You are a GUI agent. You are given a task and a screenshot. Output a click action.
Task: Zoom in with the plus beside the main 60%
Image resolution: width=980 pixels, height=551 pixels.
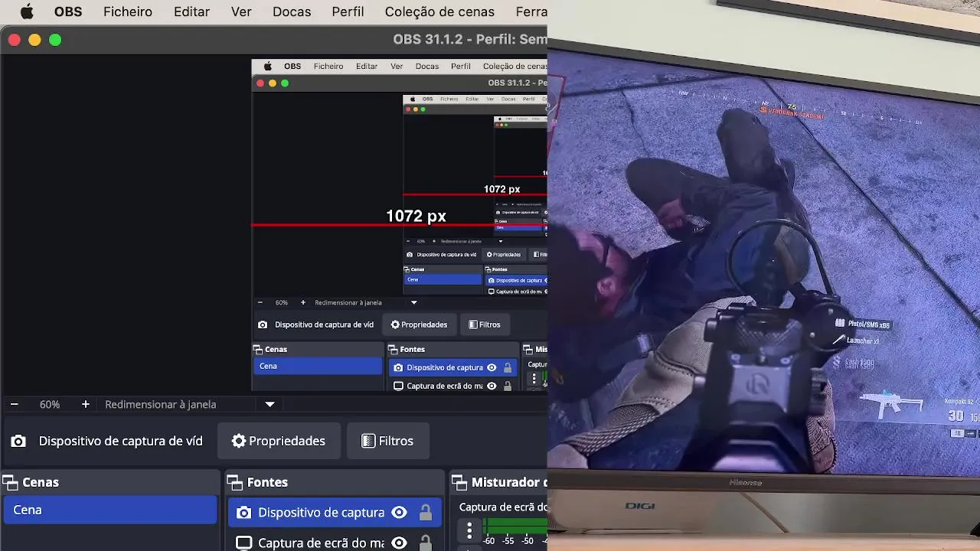click(86, 404)
